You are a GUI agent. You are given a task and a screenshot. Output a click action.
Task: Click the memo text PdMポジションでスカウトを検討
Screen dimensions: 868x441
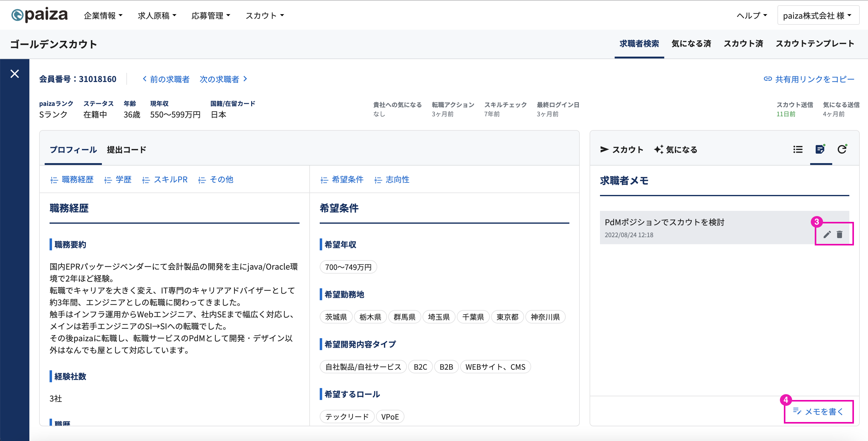(x=664, y=222)
